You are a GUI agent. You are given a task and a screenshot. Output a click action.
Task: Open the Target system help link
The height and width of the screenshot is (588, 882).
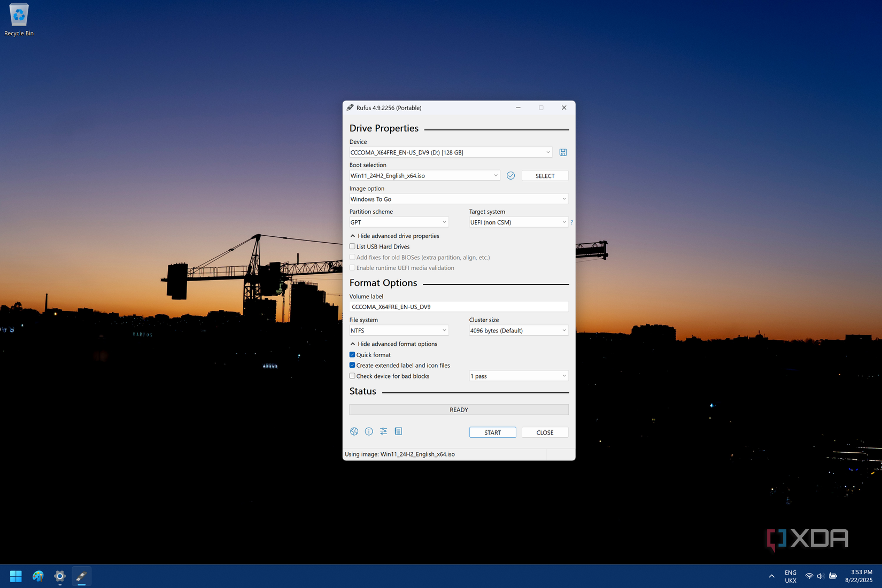coord(571,222)
